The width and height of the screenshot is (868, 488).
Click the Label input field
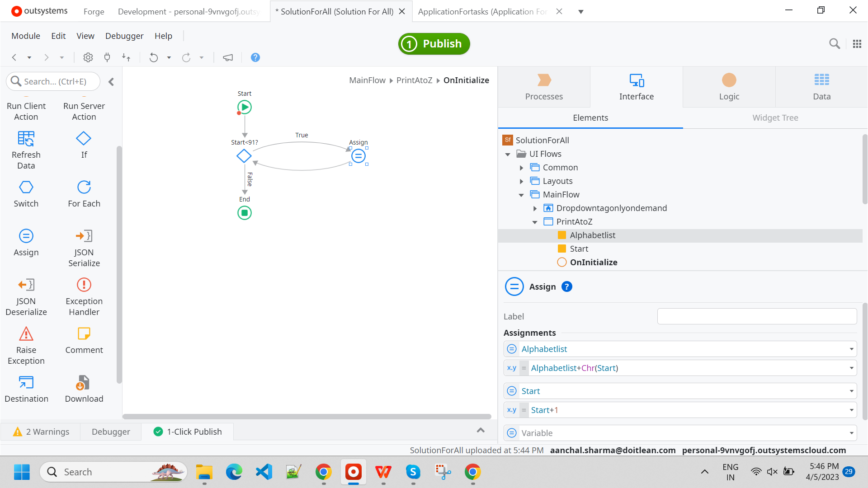pyautogui.click(x=756, y=316)
